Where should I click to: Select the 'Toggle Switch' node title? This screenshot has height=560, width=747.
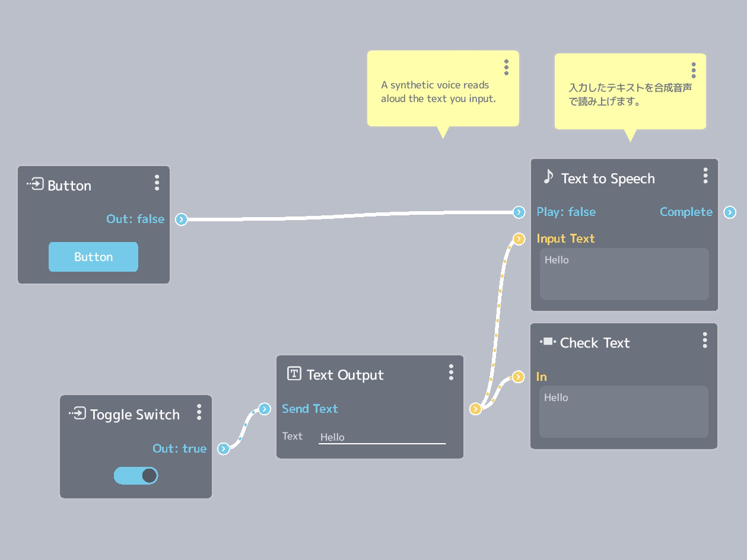(x=135, y=415)
